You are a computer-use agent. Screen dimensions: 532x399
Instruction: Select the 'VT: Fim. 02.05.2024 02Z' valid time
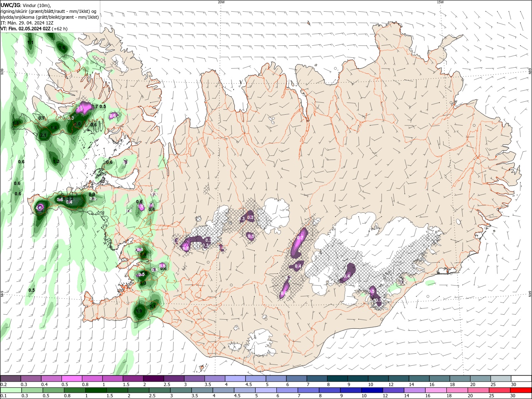click(x=25, y=29)
